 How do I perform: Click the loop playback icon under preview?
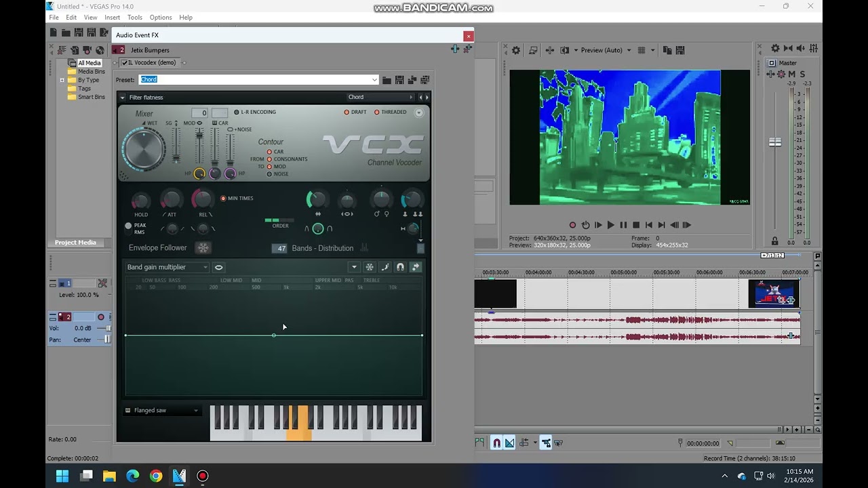585,225
